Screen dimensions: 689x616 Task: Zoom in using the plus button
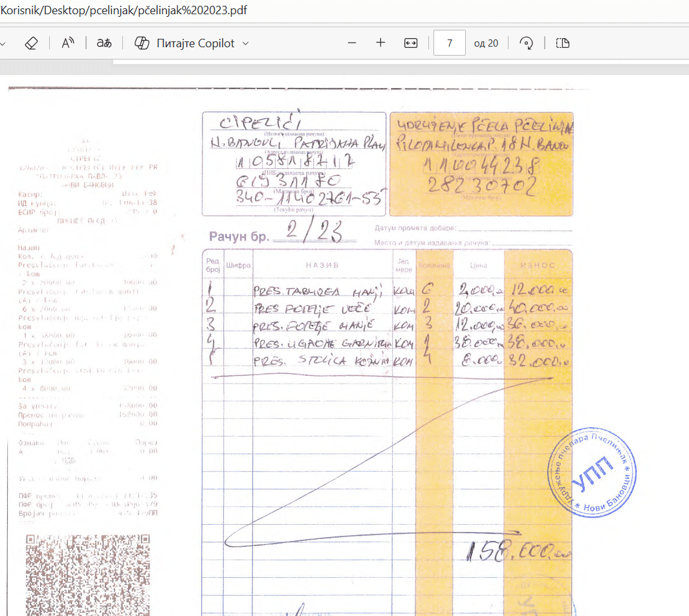(x=380, y=43)
